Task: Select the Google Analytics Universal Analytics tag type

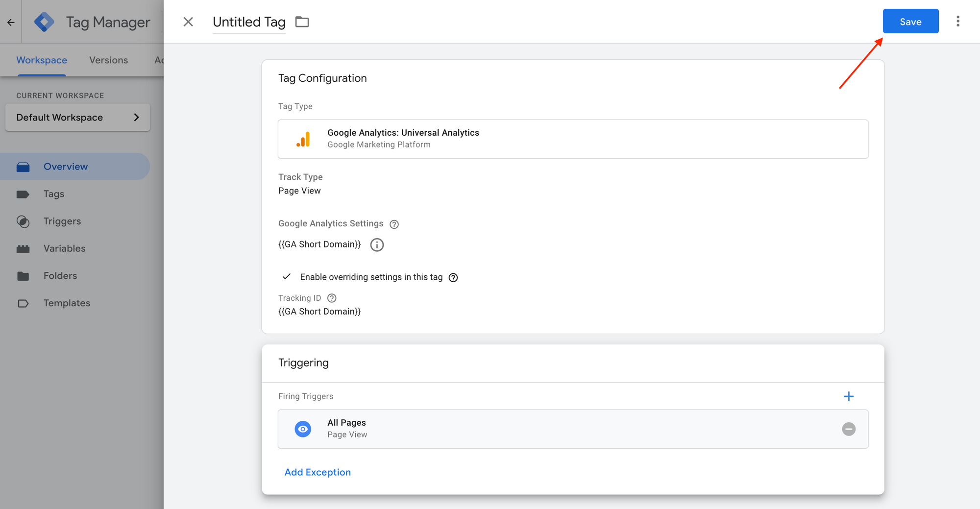Action: pos(573,139)
